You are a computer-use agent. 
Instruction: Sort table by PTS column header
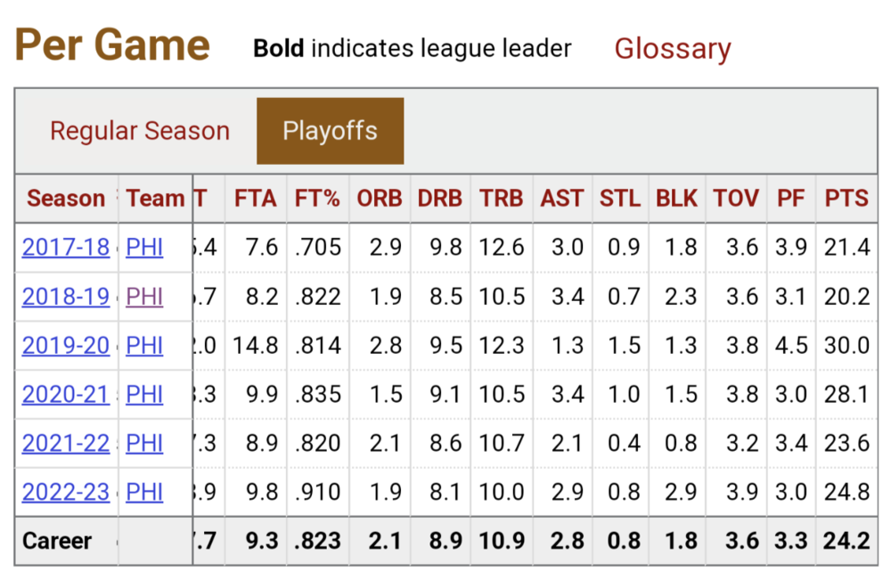coord(846,199)
